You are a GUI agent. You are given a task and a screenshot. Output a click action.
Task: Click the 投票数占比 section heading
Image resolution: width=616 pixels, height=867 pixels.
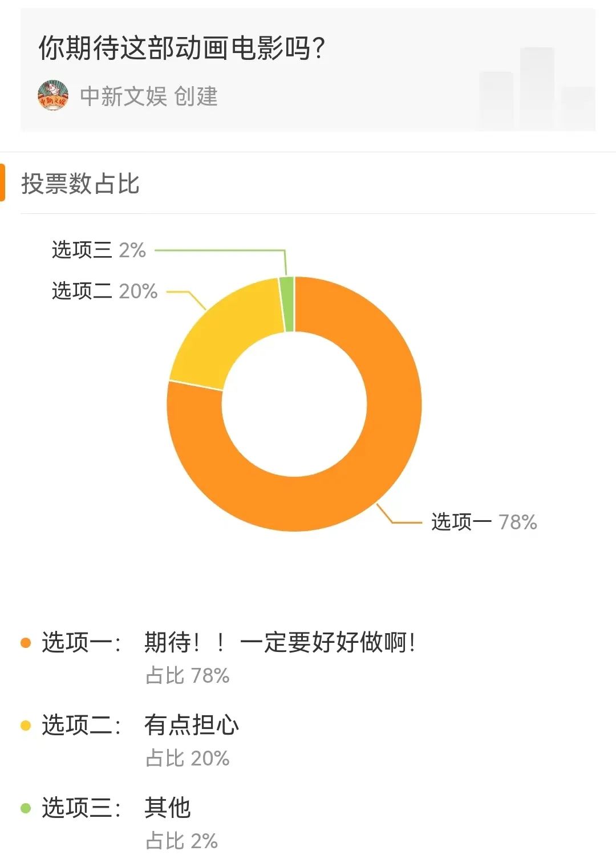(80, 184)
